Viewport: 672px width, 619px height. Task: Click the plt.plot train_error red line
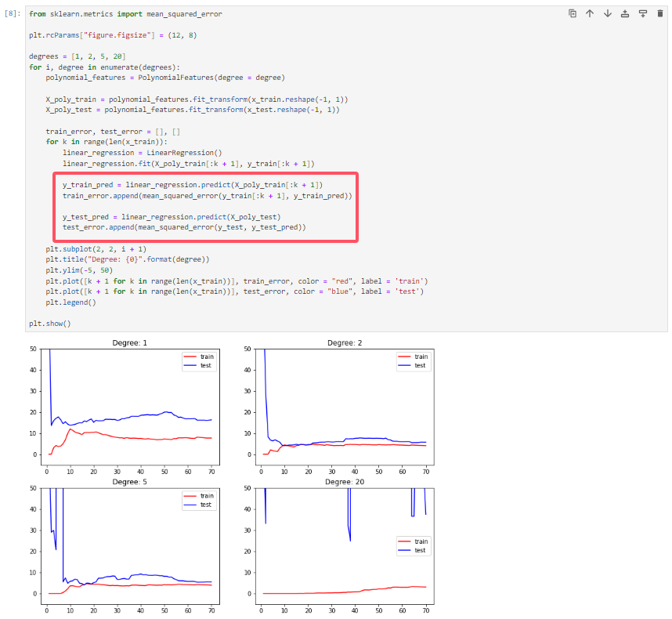237,281
